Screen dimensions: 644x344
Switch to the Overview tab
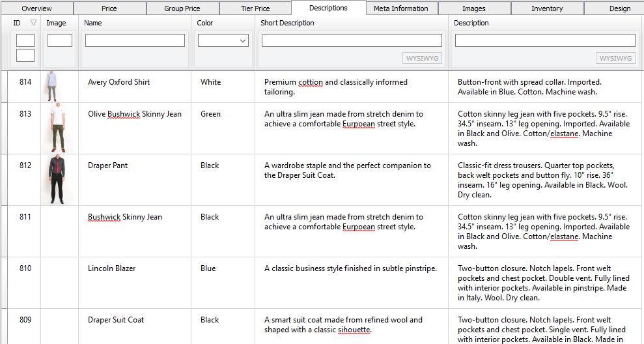tap(36, 8)
